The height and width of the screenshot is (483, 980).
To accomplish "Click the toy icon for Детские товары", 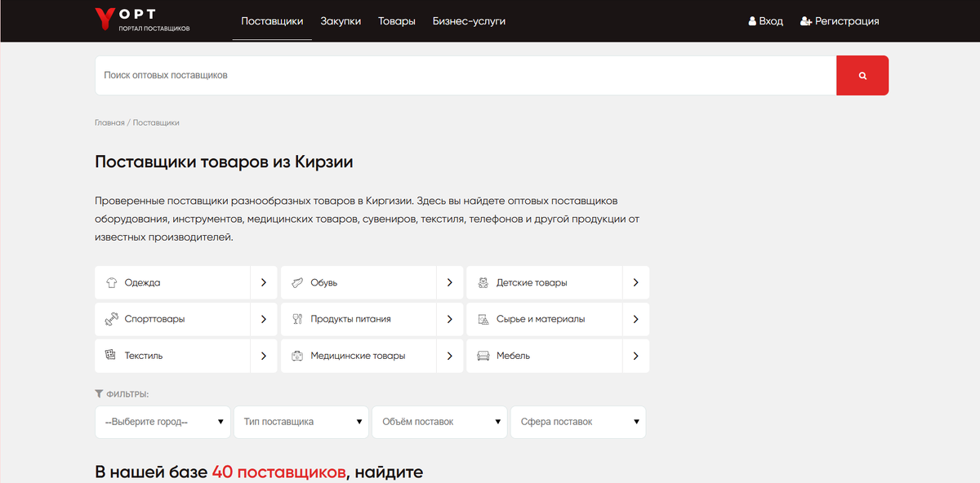I will pyautogui.click(x=483, y=282).
